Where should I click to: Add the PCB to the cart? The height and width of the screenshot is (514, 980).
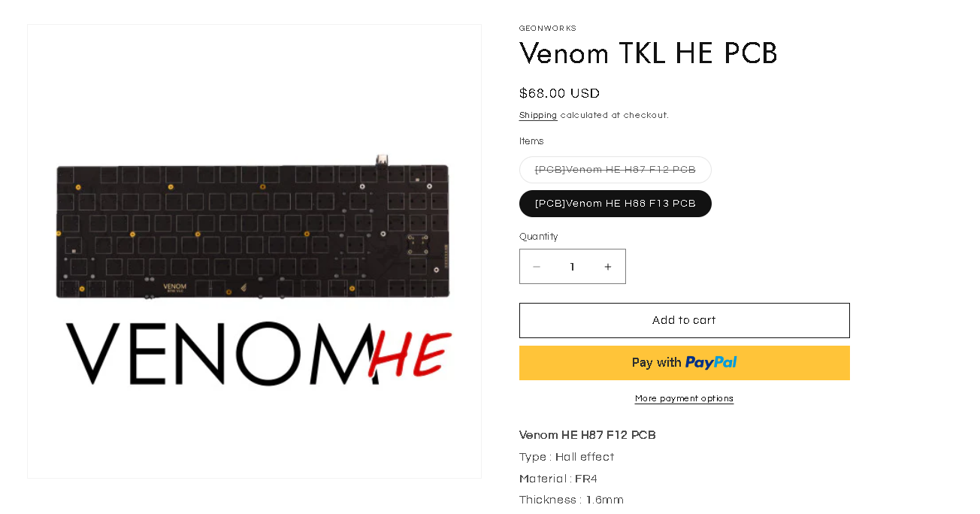tap(684, 321)
